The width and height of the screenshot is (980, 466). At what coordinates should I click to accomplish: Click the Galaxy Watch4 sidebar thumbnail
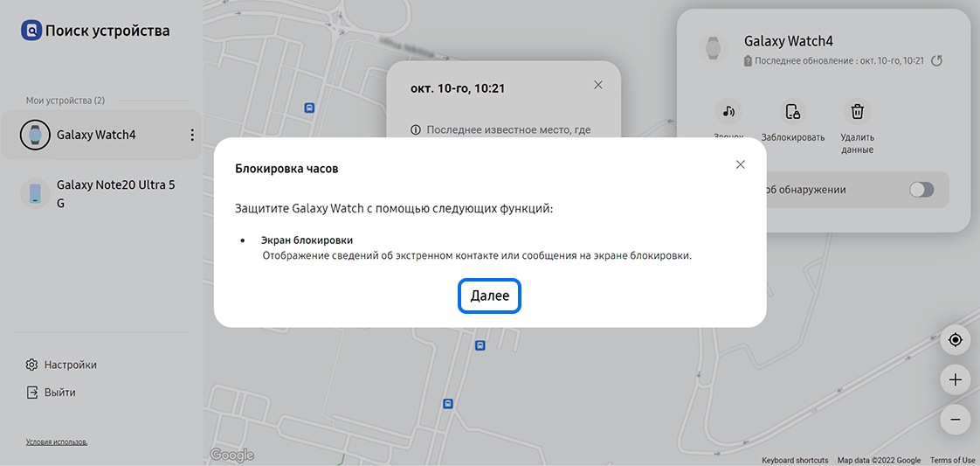coord(35,135)
